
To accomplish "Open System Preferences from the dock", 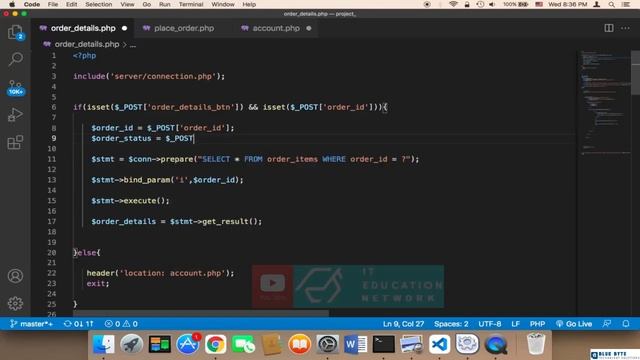I will 327,344.
